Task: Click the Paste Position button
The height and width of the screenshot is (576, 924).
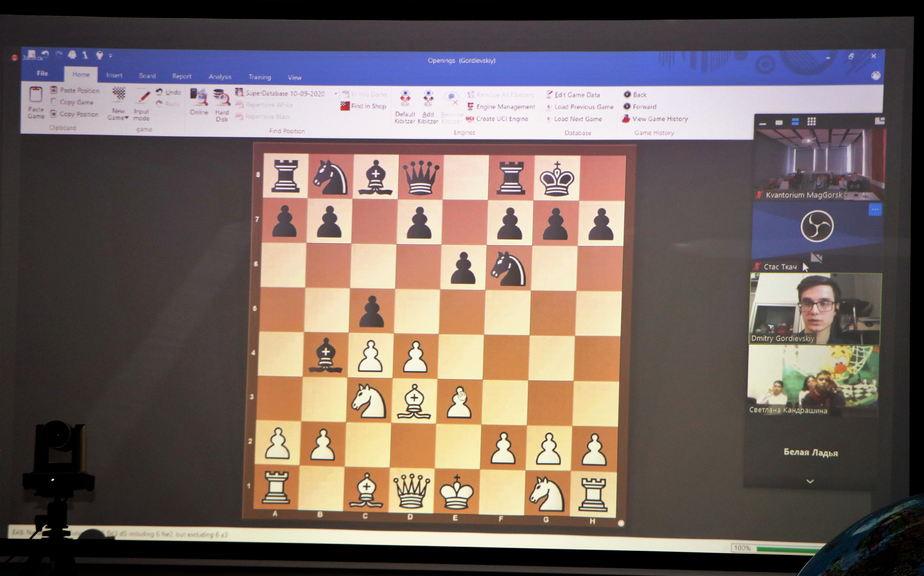Action: point(75,90)
